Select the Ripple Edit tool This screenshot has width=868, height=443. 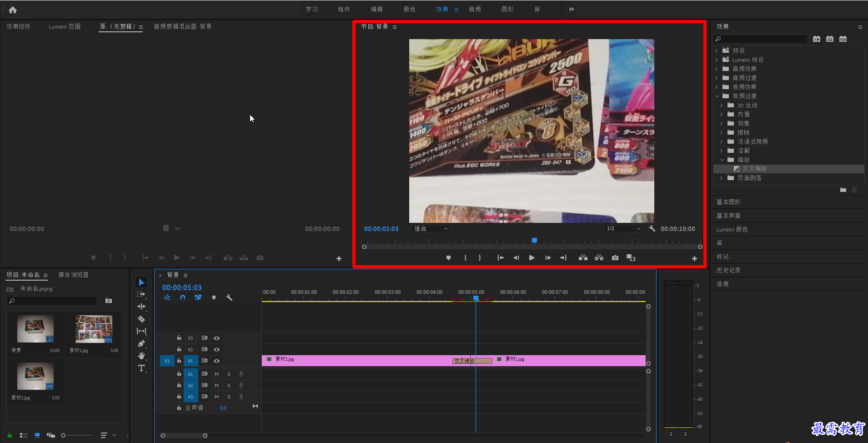click(141, 307)
